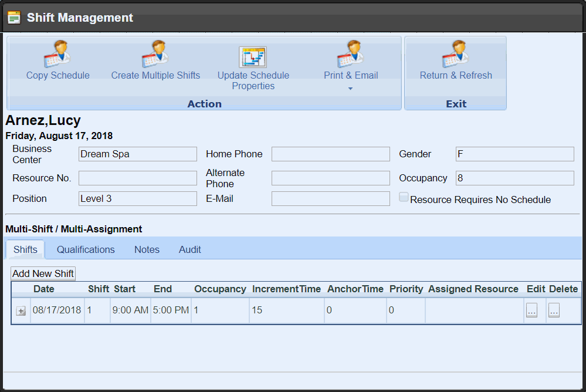
Task: Expand the 08/17/2018 shift row
Action: tap(21, 311)
